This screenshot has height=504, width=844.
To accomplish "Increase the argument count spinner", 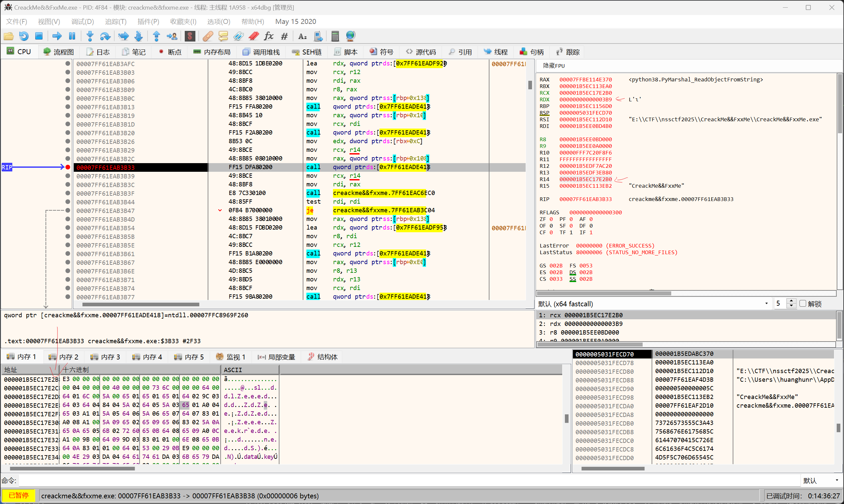I will tap(791, 301).
